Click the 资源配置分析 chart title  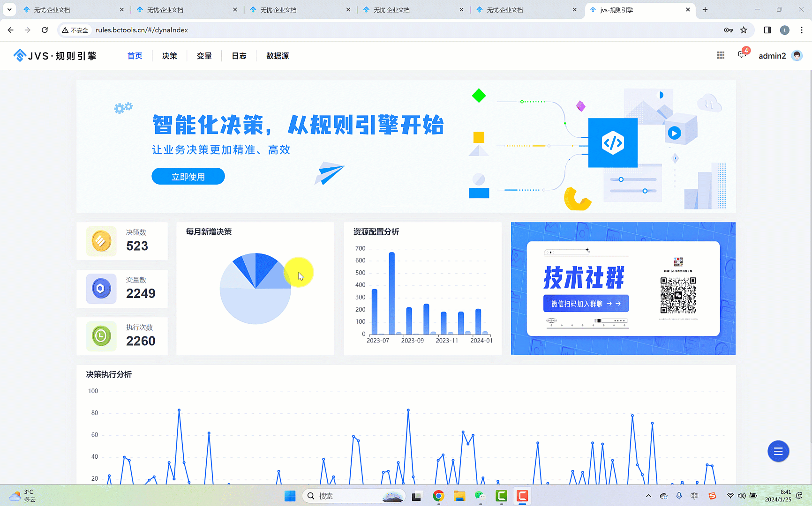pyautogui.click(x=376, y=232)
